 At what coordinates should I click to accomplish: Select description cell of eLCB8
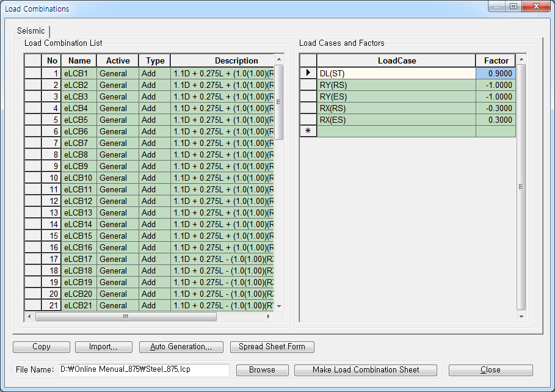click(222, 154)
